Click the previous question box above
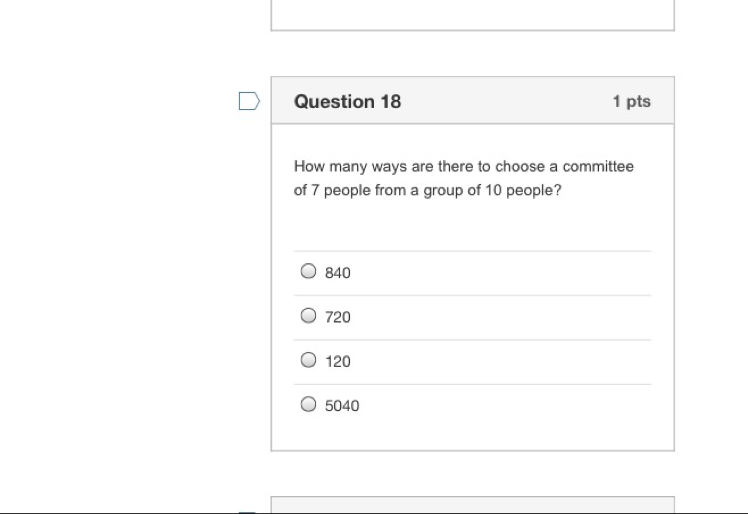Image resolution: width=748 pixels, height=514 pixels. [x=472, y=14]
